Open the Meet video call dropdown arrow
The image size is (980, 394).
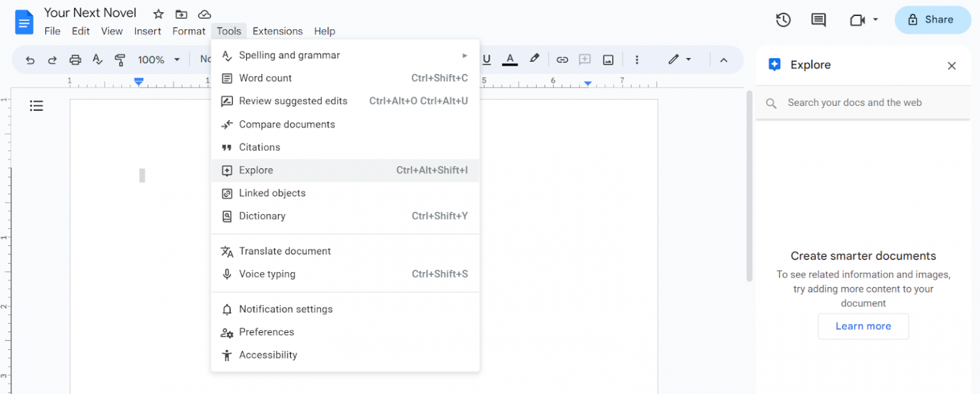877,20
